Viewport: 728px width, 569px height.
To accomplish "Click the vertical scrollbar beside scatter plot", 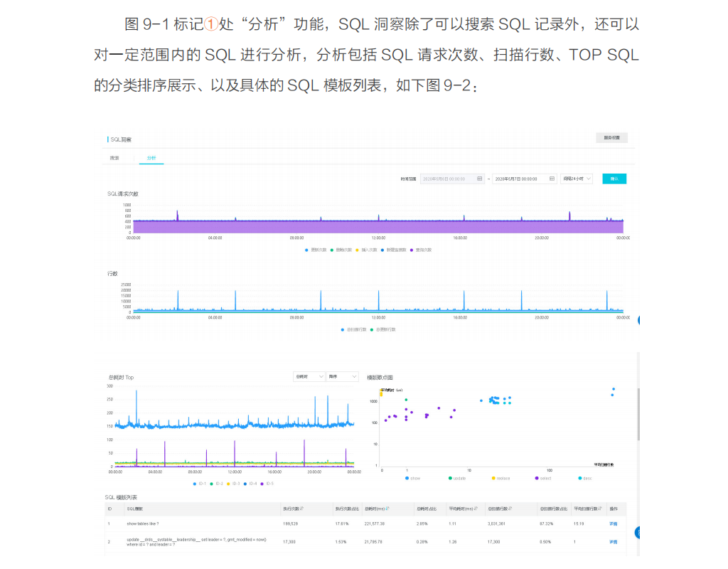I will coord(638,414).
